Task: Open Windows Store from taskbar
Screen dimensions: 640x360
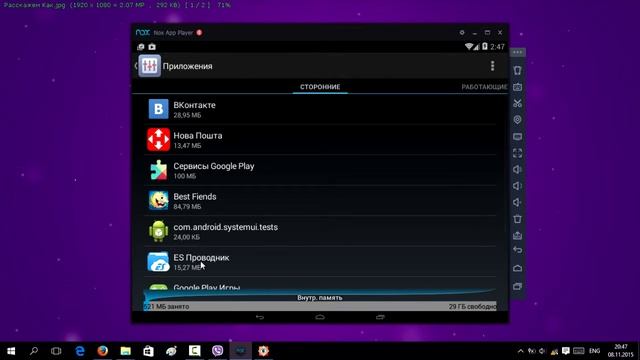Action: [149, 351]
